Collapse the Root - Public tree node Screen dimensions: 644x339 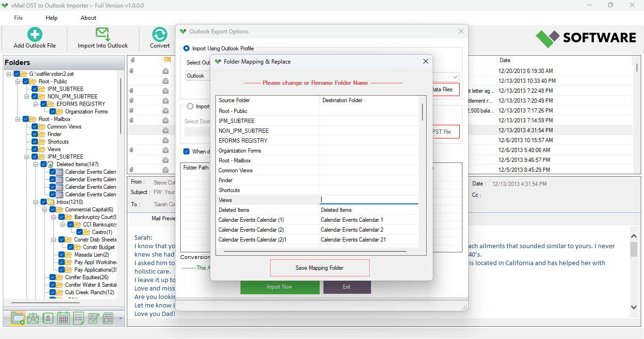point(18,81)
